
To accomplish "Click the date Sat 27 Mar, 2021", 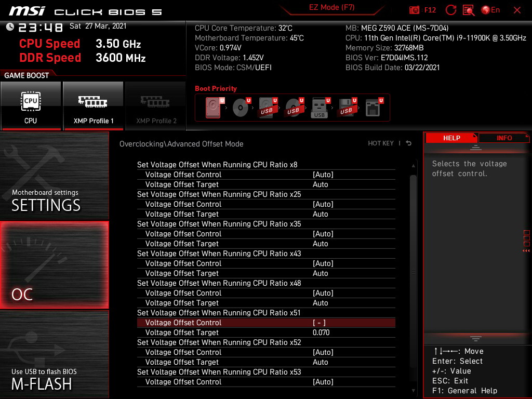I will (98, 26).
